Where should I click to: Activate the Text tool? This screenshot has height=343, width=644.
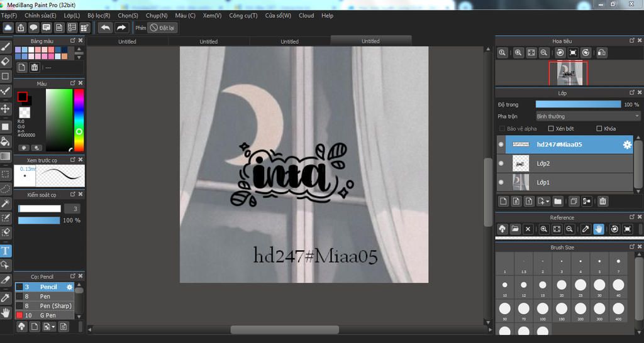(5, 251)
